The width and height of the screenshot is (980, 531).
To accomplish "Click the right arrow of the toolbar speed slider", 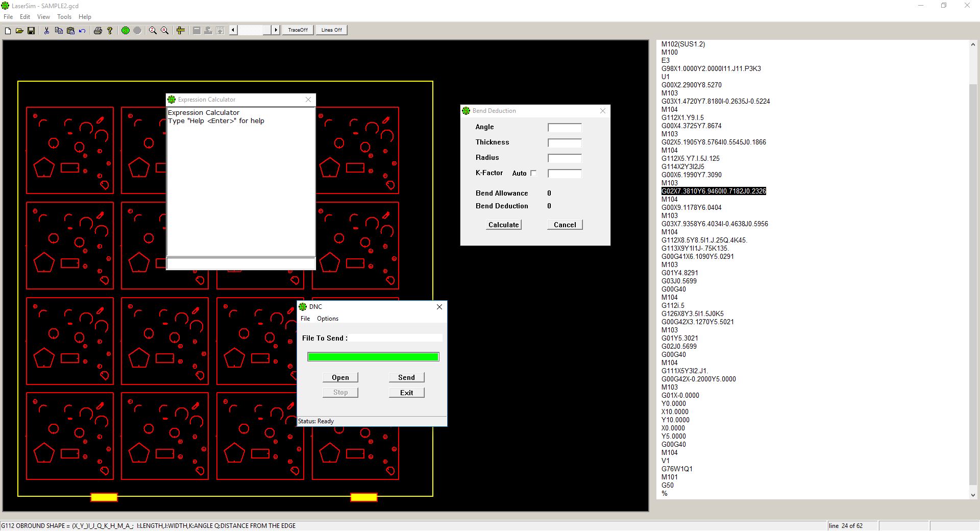I will (x=276, y=30).
